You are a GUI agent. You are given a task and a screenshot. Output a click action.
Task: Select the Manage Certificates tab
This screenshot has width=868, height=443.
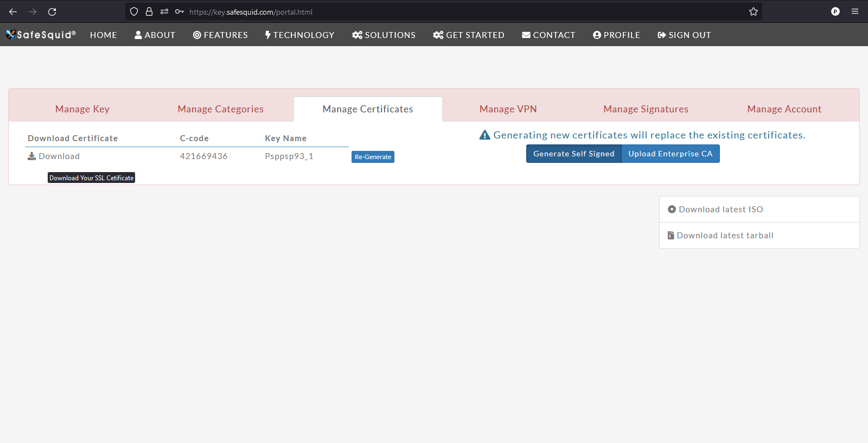coord(368,109)
